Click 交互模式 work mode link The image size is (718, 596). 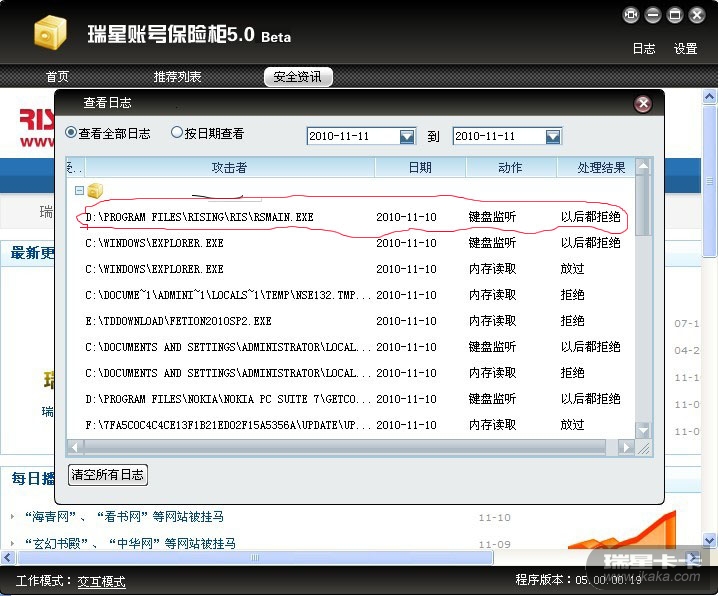[x=101, y=581]
